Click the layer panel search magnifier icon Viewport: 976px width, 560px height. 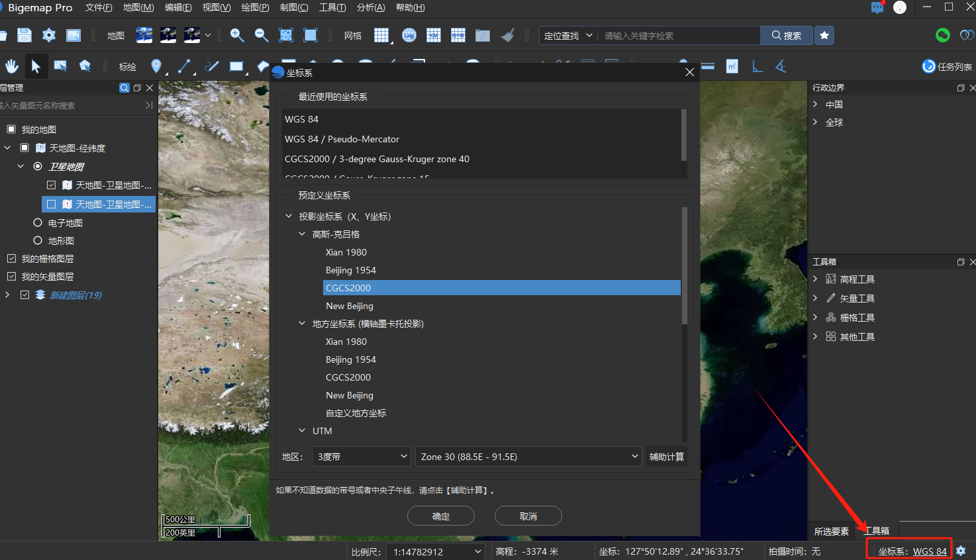pyautogui.click(x=124, y=87)
